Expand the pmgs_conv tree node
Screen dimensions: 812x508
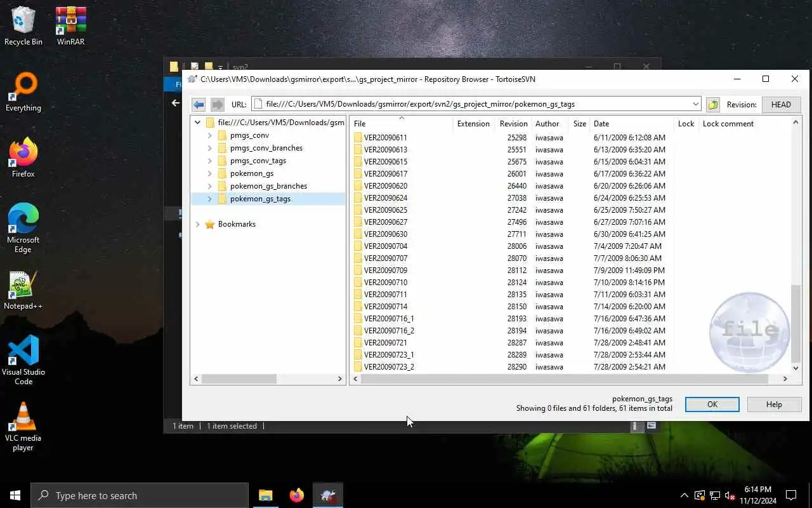coord(210,135)
